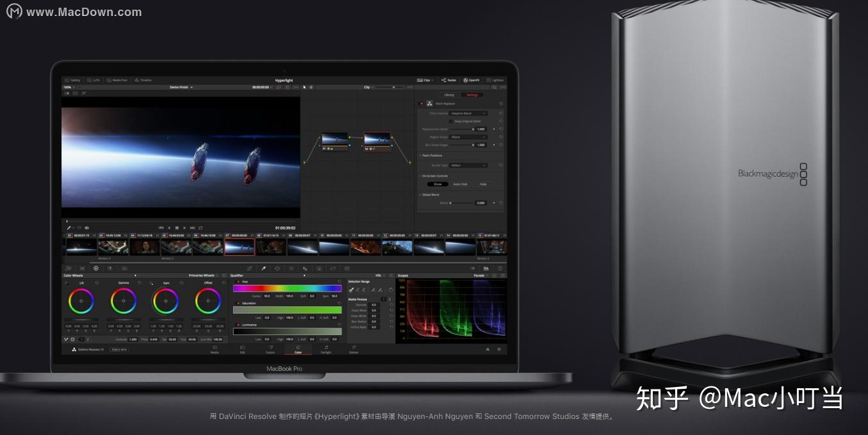Select the Scopes panel icon
Screen dimensions: 868x435
click(486, 268)
